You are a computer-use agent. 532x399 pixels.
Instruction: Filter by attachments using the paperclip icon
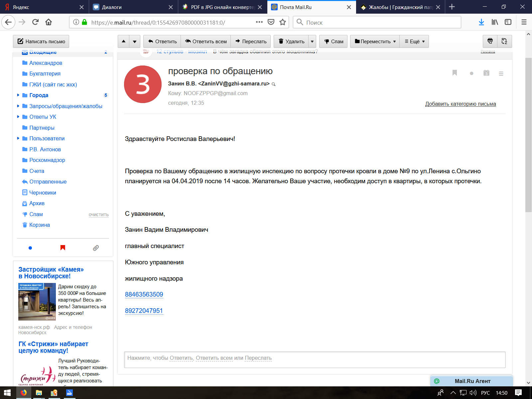[96, 248]
